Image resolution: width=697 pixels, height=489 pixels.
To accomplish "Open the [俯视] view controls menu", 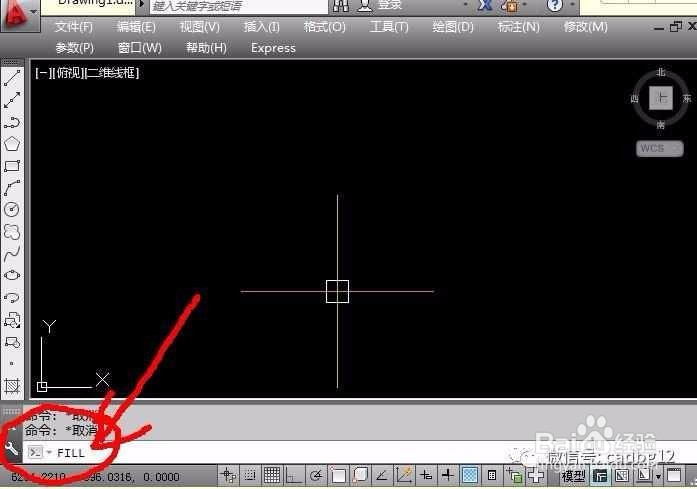I will click(68, 73).
